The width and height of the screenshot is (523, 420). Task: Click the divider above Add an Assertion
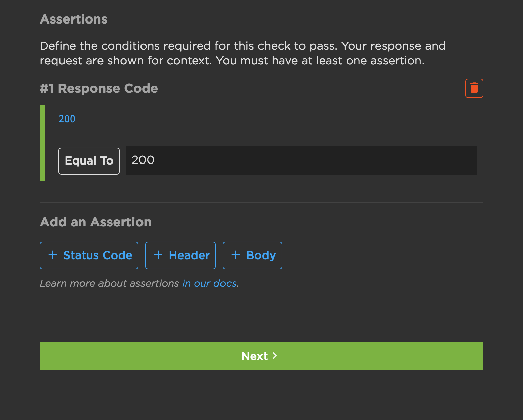tap(261, 202)
